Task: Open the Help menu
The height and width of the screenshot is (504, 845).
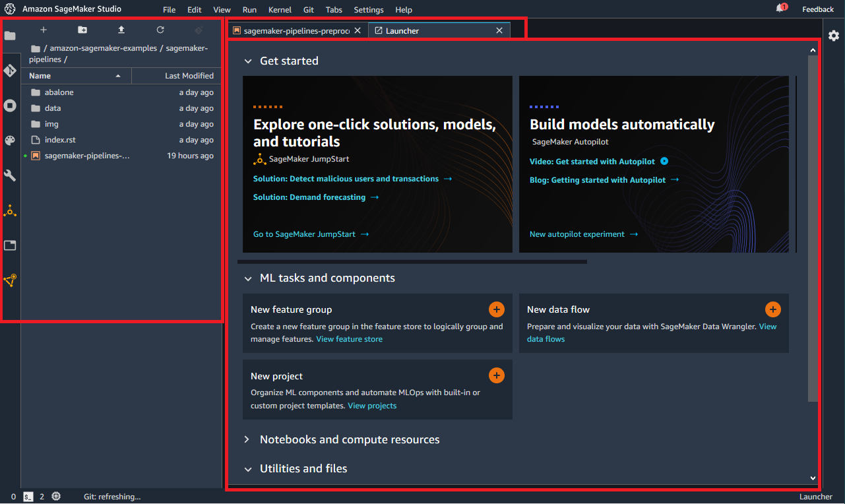Action: (404, 10)
